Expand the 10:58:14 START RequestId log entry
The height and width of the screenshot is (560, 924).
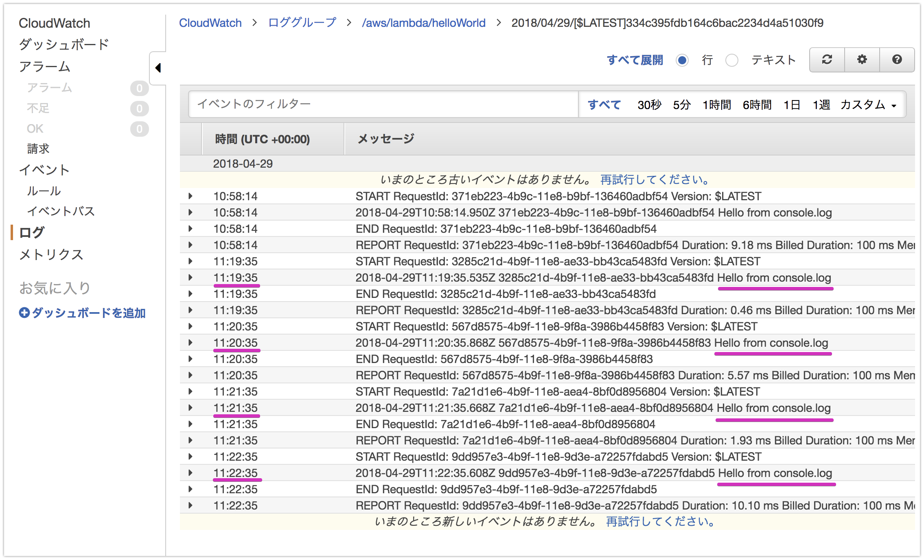coord(190,196)
